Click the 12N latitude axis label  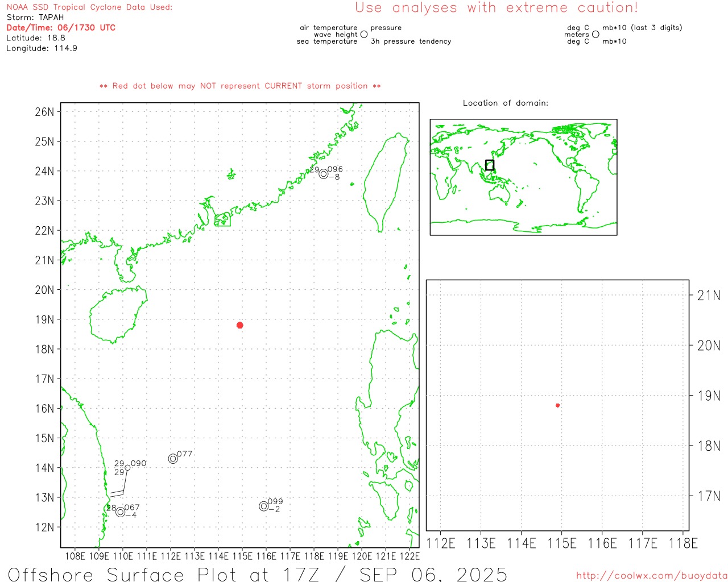tap(44, 527)
